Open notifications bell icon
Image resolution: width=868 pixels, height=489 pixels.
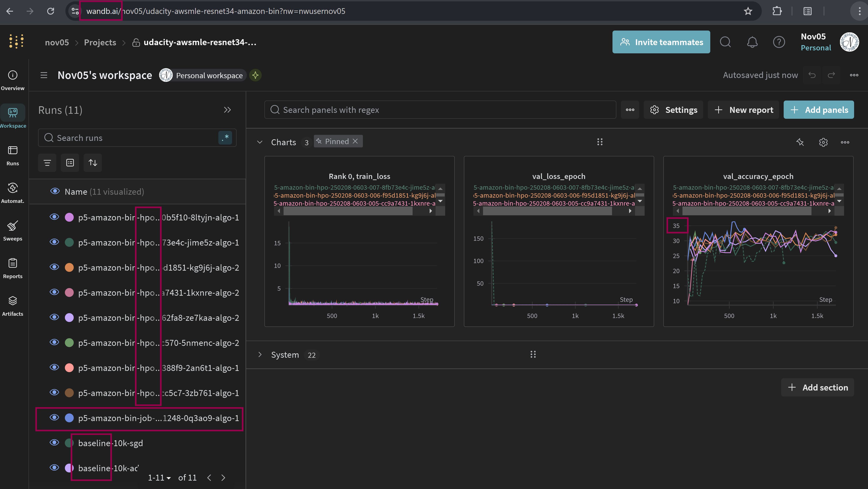[x=752, y=42]
